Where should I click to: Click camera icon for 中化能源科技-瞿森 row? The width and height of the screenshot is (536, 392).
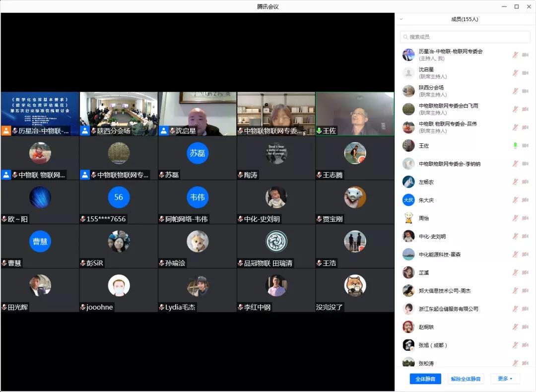pyautogui.click(x=526, y=254)
